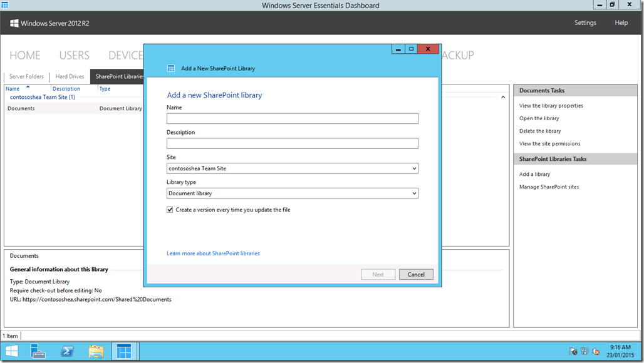Viewport: 644px width, 363px height.
Task: Go to the USERS tab
Action: (x=74, y=55)
